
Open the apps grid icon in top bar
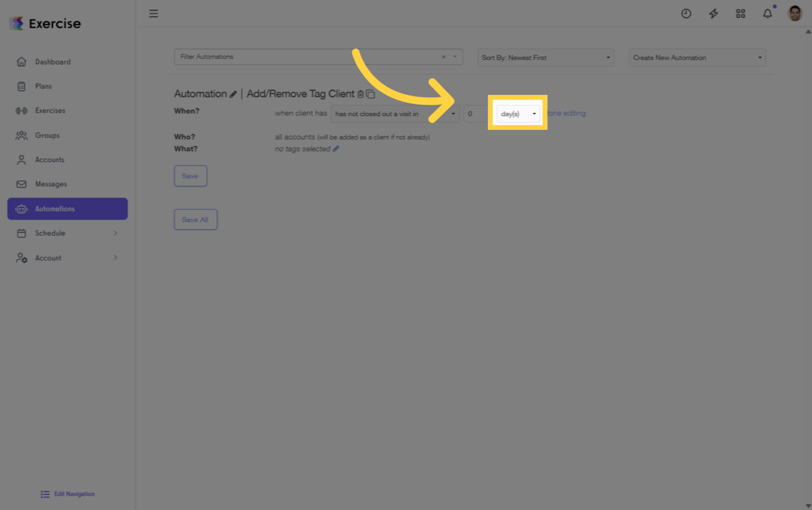(740, 13)
